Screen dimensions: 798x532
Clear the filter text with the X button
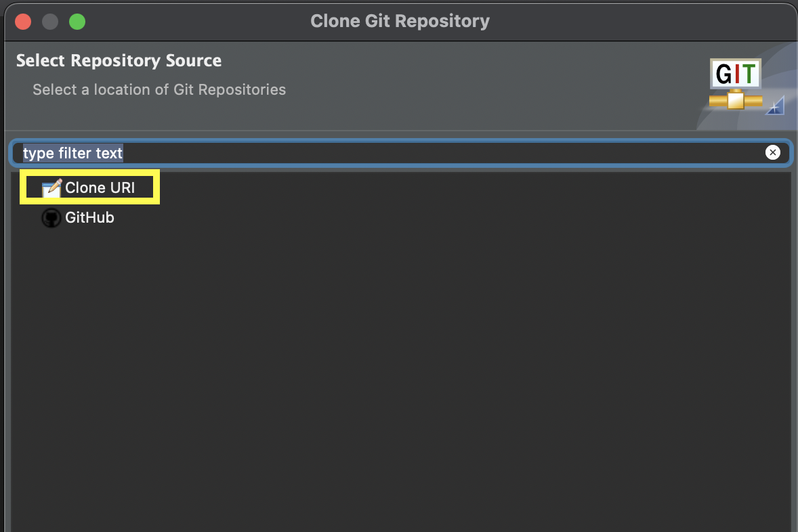coord(772,153)
